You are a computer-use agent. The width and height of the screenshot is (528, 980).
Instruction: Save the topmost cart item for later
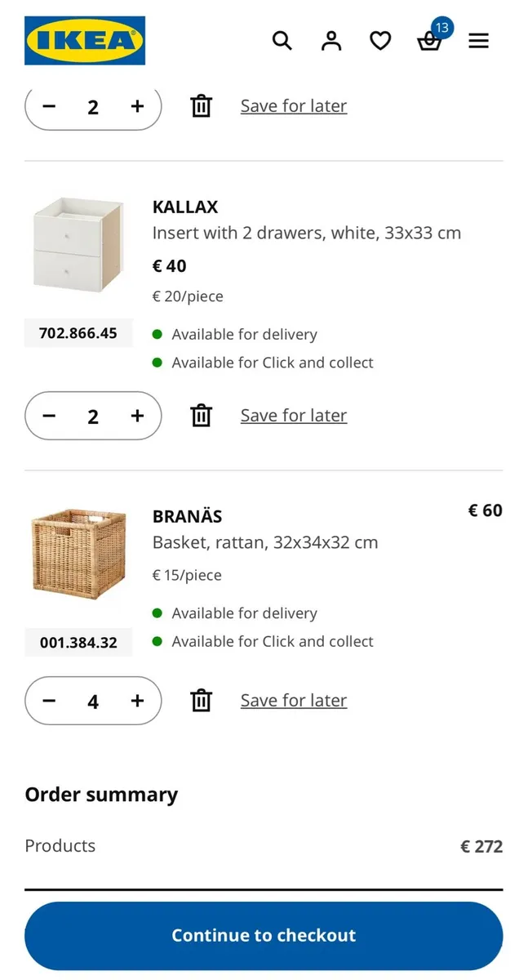tap(293, 105)
